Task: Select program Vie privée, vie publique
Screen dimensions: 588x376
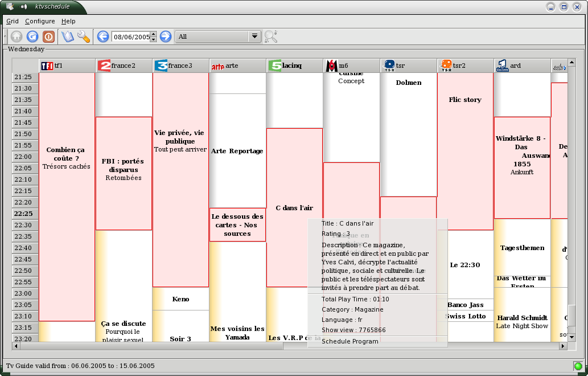Action: click(x=180, y=180)
